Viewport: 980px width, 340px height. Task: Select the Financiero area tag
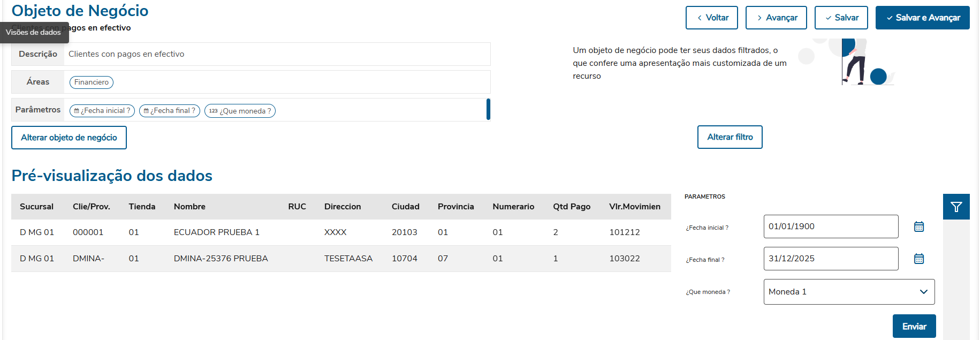tap(92, 82)
